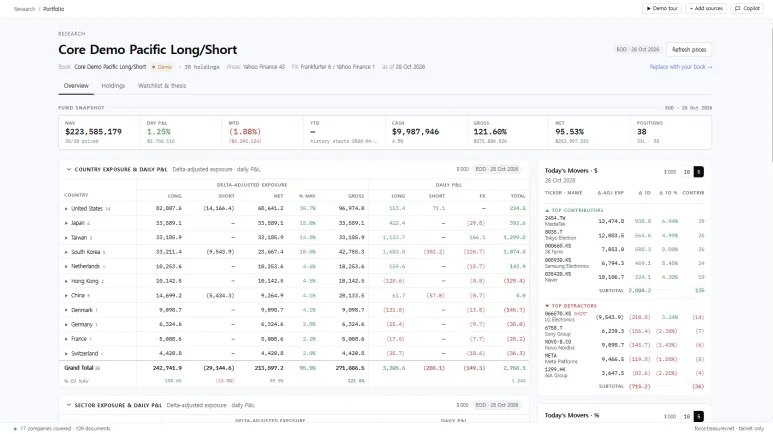This screenshot has width=773, height=434.
Task: Show 5 movers in Today's Movers %
Action: click(x=699, y=416)
